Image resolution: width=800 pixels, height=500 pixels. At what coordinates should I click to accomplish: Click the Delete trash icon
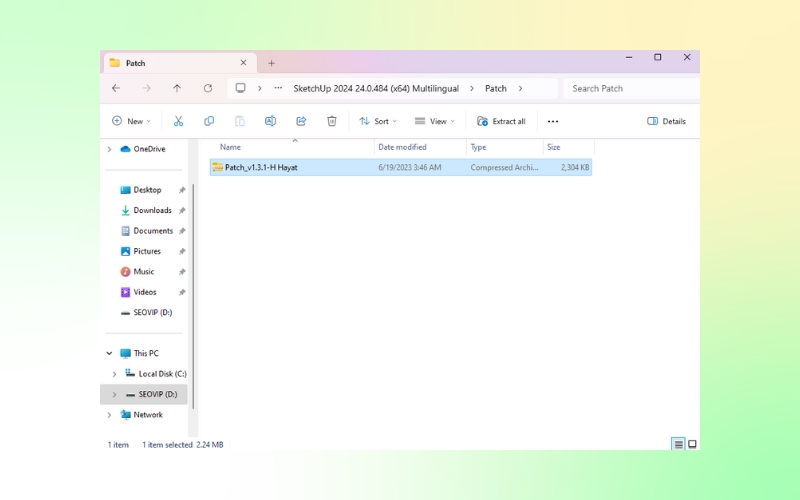332,121
